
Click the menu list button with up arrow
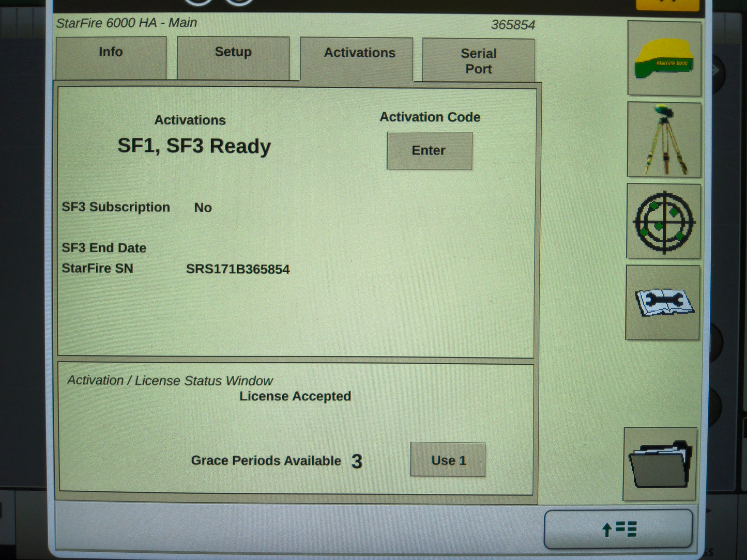tap(618, 529)
